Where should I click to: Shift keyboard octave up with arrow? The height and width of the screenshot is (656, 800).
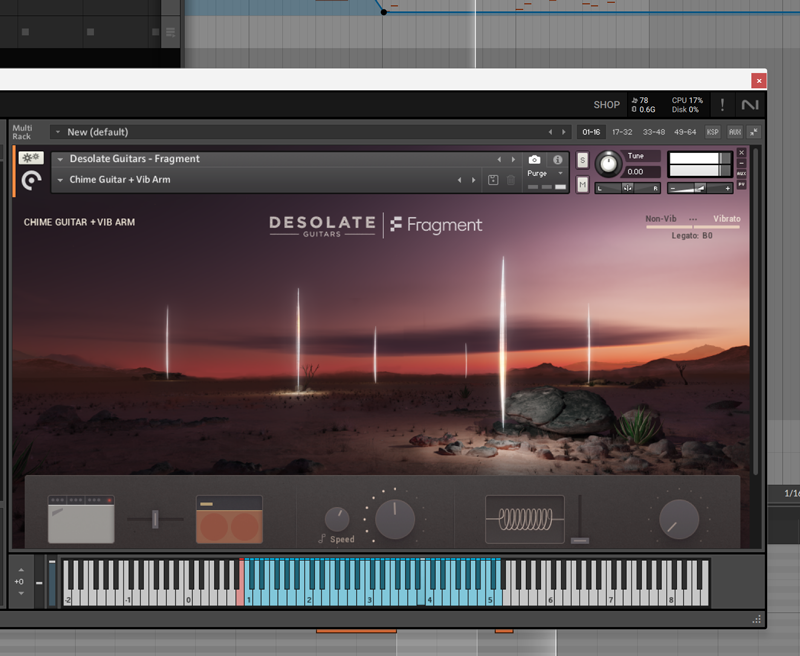click(21, 570)
